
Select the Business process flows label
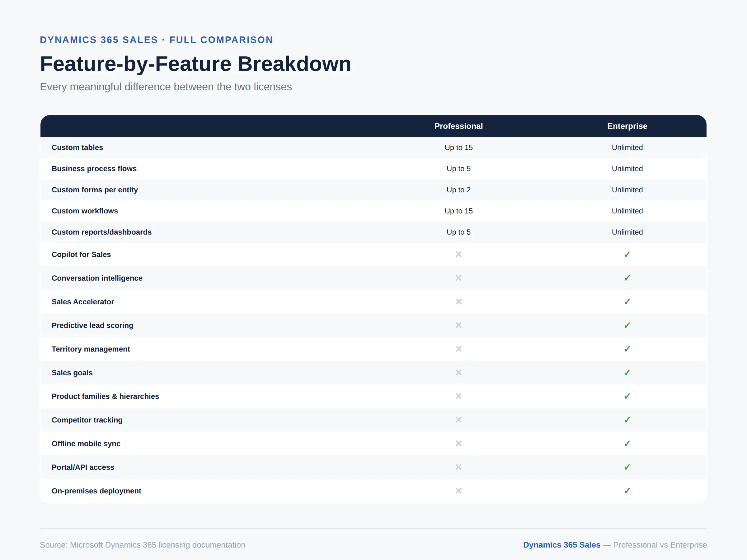tap(94, 168)
